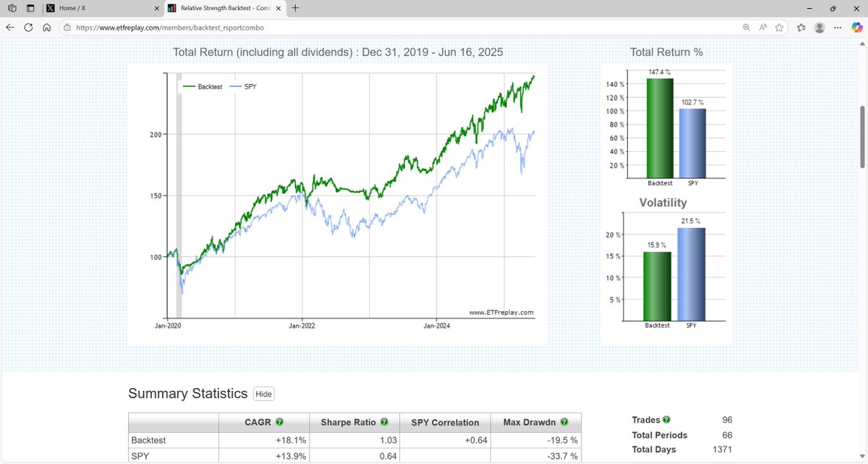Screen dimensions: 868x464
Task: Open read aloud with the A icon
Action: tap(763, 27)
